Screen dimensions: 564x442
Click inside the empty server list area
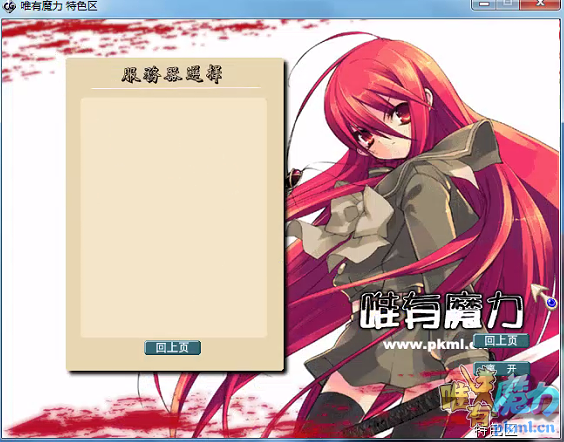(x=174, y=218)
